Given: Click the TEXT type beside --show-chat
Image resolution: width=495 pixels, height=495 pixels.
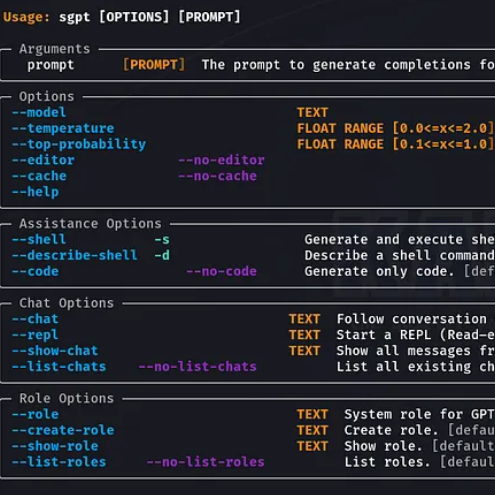Looking at the screenshot, I should click(x=305, y=351).
